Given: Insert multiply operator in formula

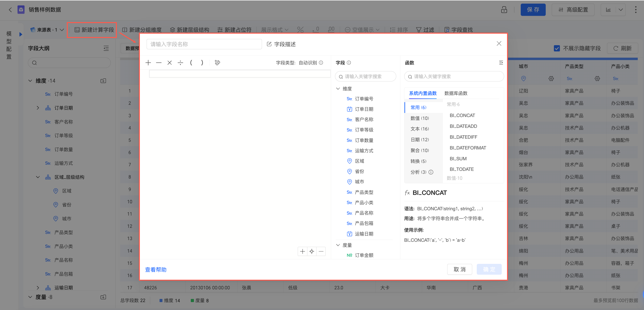Looking at the screenshot, I should coord(169,63).
